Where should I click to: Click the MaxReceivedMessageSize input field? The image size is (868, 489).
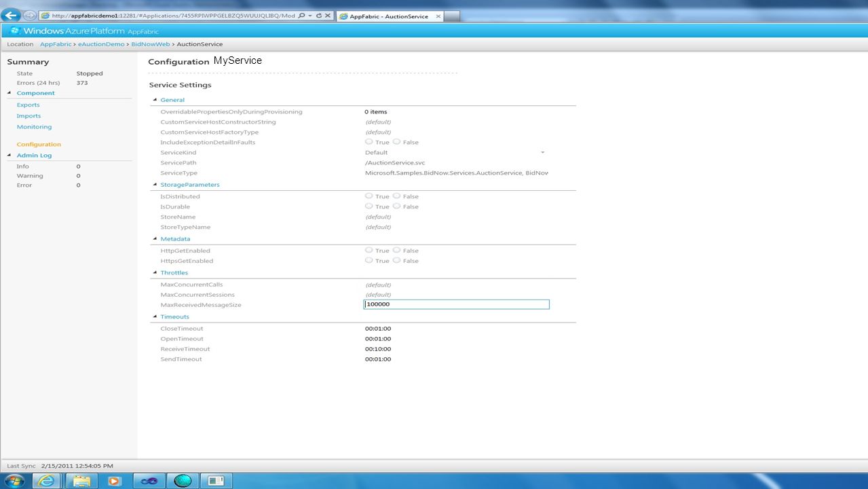click(456, 305)
